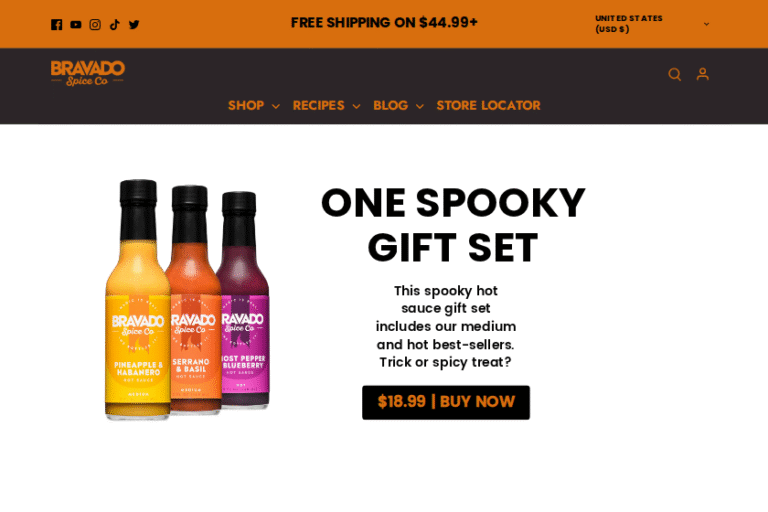Expand the RECIPES dropdown menu
The image size is (768, 512).
pos(326,105)
